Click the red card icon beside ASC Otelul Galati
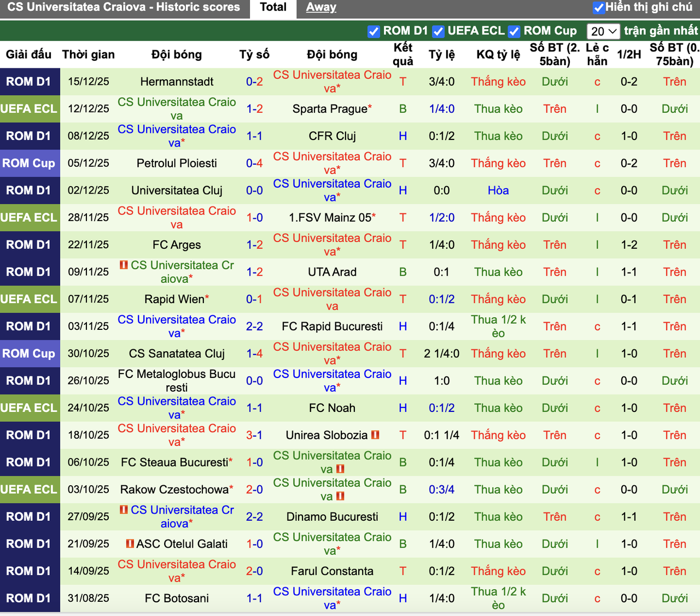The width and height of the screenshot is (700, 616). (130, 544)
